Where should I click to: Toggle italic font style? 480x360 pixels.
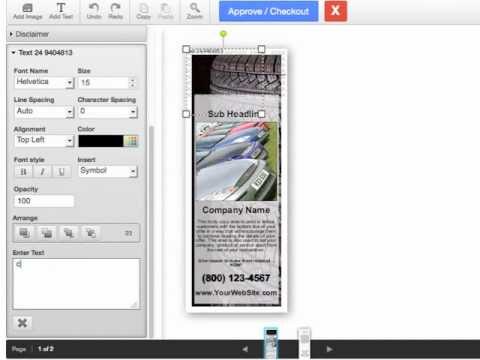click(42, 172)
